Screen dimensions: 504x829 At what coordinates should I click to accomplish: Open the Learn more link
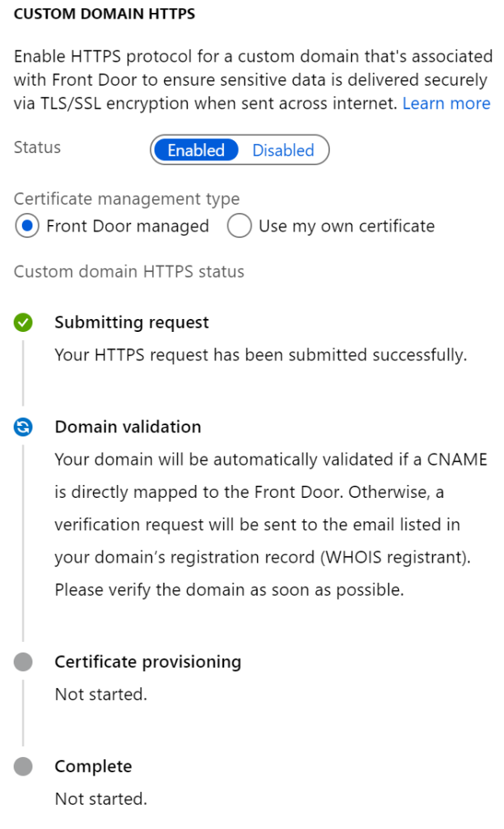(x=447, y=103)
